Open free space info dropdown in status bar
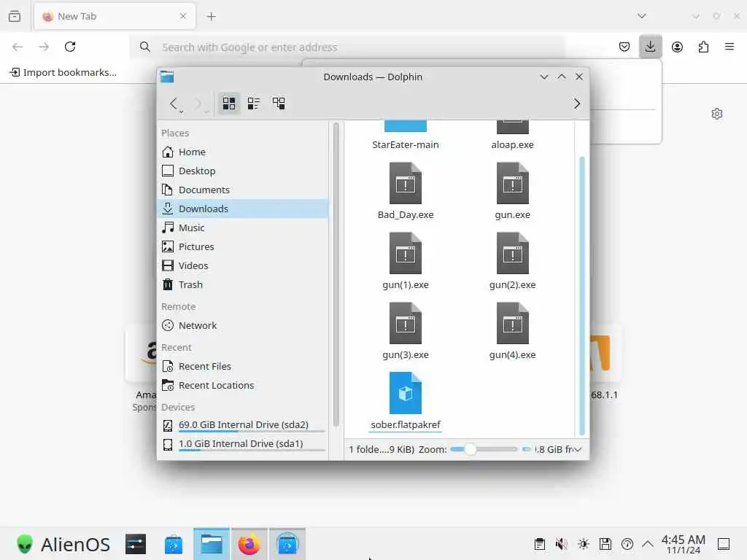The image size is (747, 560). (578, 449)
